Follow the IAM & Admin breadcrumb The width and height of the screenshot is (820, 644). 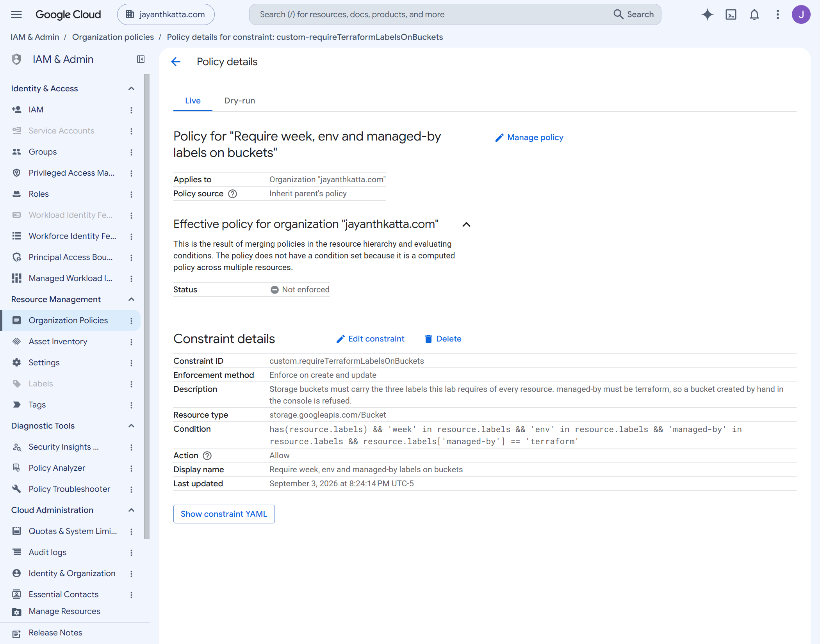pyautogui.click(x=35, y=37)
